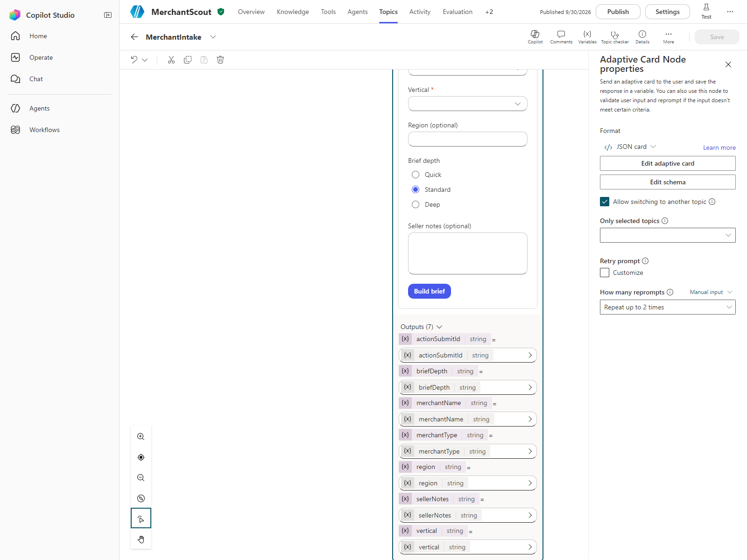The height and width of the screenshot is (560, 747).
Task: Open undo history dropdown arrow
Action: click(145, 60)
